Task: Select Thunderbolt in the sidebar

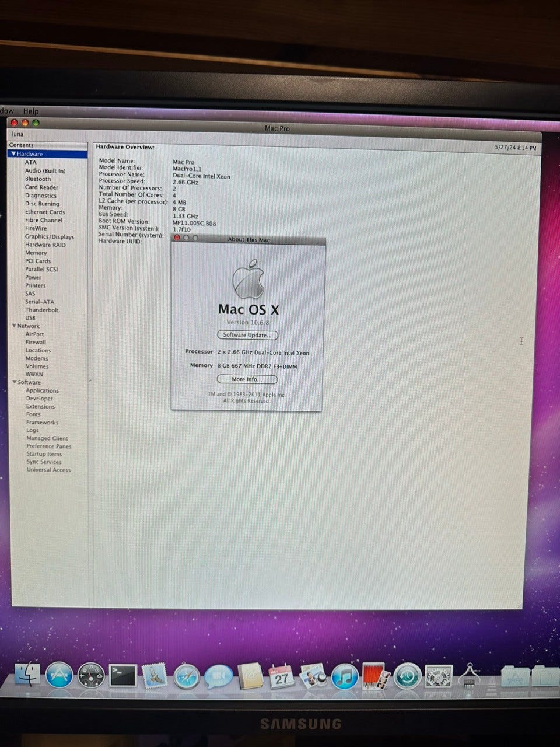Action: point(42,310)
